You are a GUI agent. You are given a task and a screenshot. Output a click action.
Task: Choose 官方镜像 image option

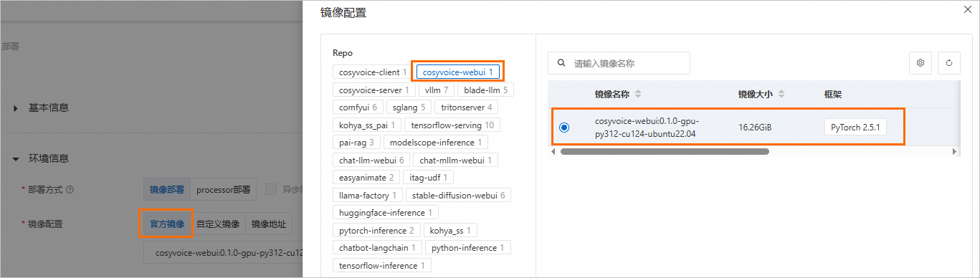(x=167, y=224)
